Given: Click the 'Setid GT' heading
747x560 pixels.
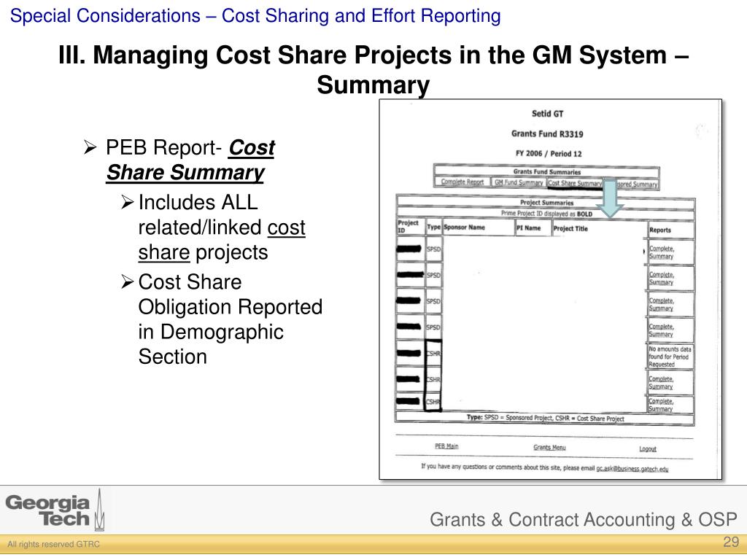Looking at the screenshot, I should coord(547,114).
